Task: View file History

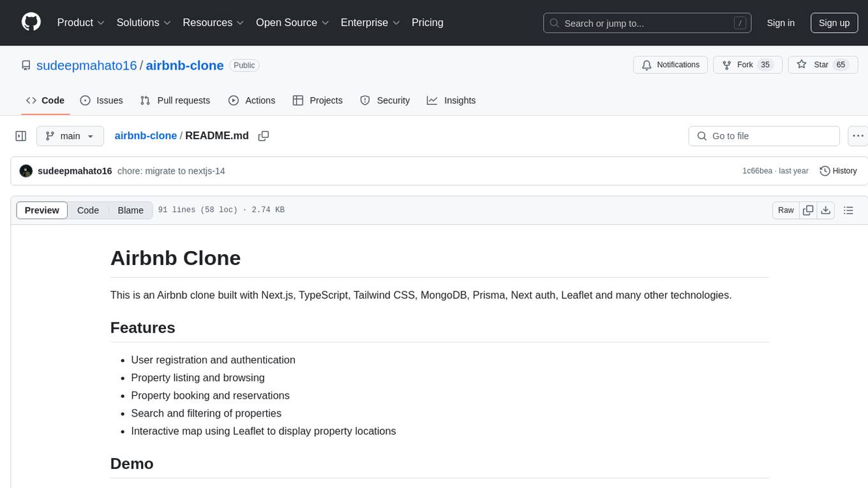Action: click(x=838, y=171)
